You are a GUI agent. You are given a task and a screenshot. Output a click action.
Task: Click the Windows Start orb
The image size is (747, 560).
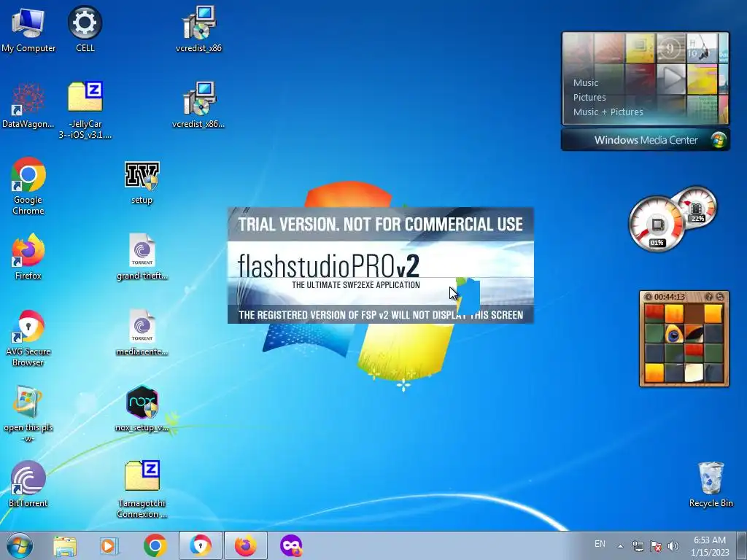click(x=20, y=545)
